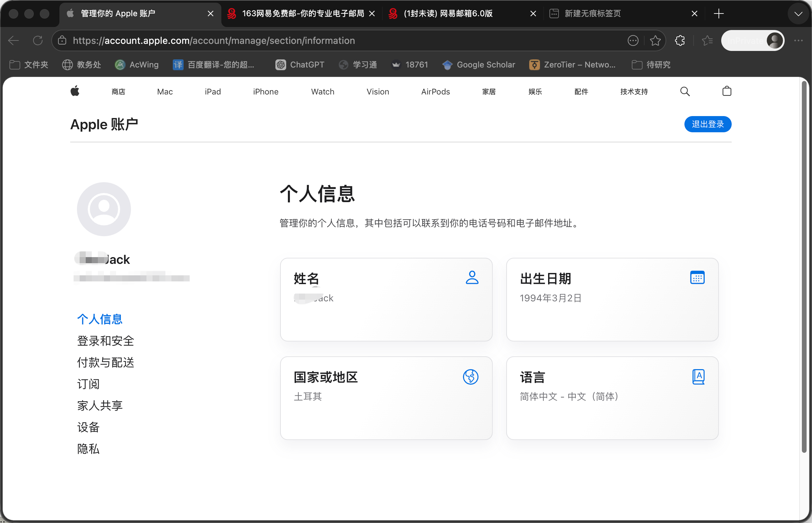This screenshot has width=812, height=523.
Task: Open the shopping bag icon
Action: (726, 91)
